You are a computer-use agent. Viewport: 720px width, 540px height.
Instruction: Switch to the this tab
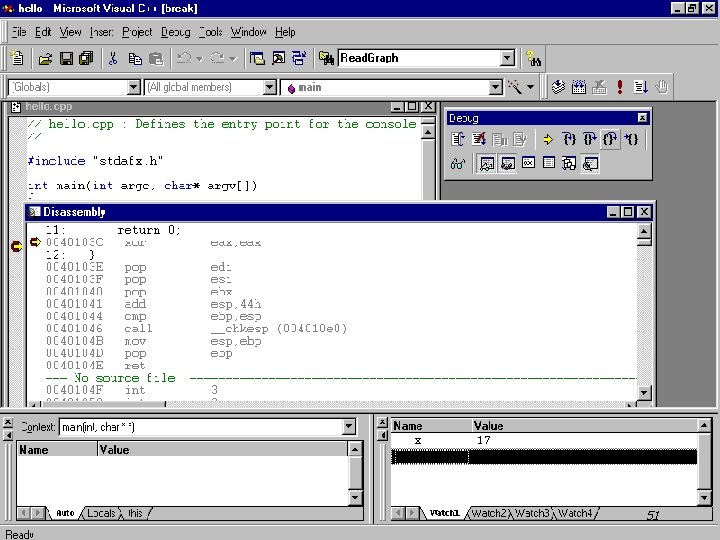(x=135, y=513)
